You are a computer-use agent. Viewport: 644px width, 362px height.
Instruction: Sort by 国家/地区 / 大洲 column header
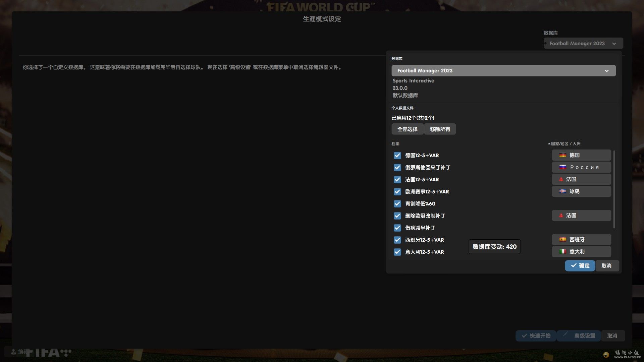564,144
